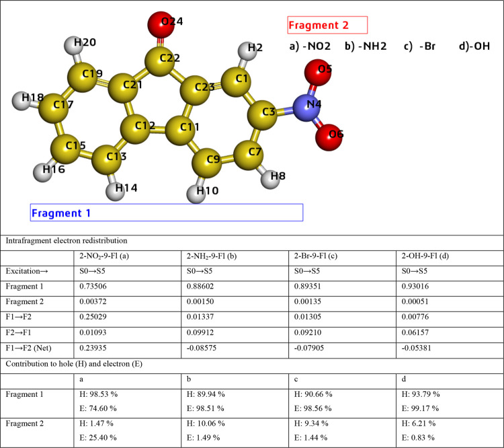
Task: Select the H20 hydrogen atom label
Action: 85,42
